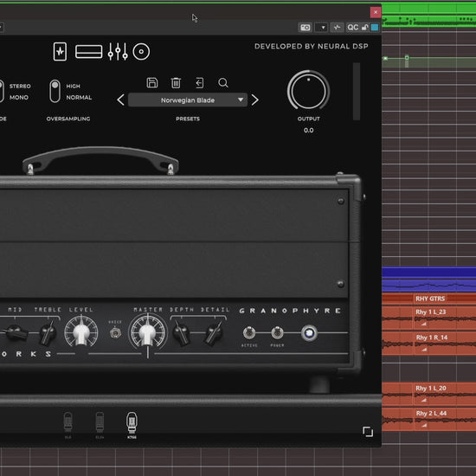This screenshot has width=476, height=476.
Task: Save preset with the floppy disk icon
Action: pyautogui.click(x=152, y=82)
